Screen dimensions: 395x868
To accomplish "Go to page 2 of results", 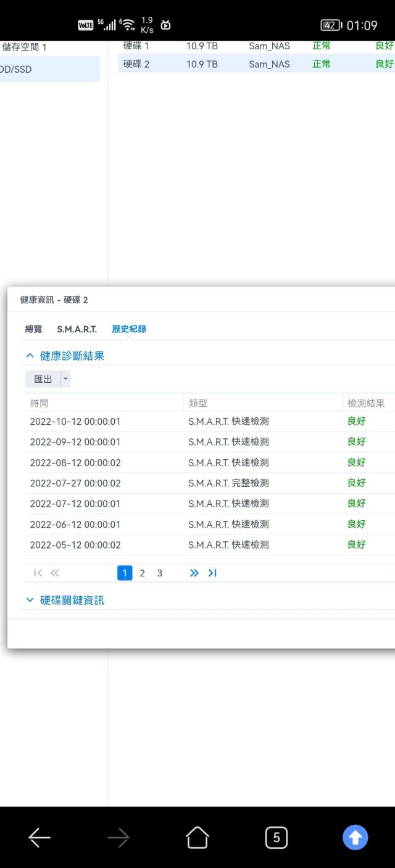I will 142,573.
